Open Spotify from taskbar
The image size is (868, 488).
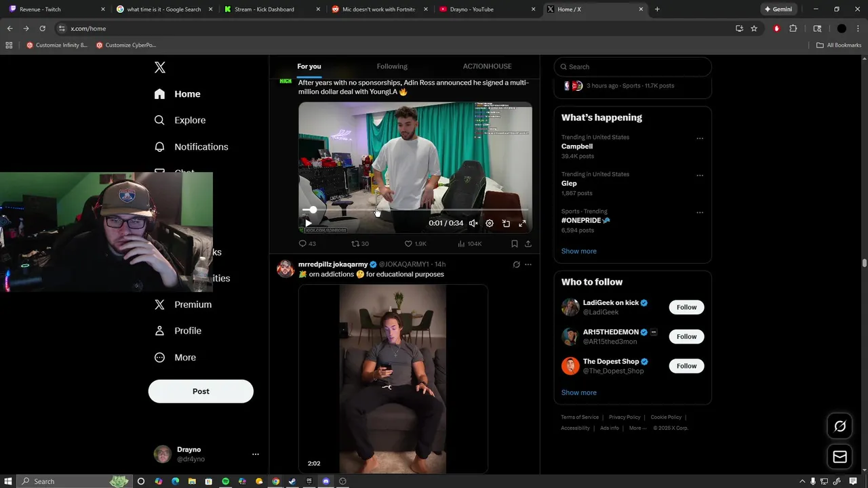(x=226, y=481)
